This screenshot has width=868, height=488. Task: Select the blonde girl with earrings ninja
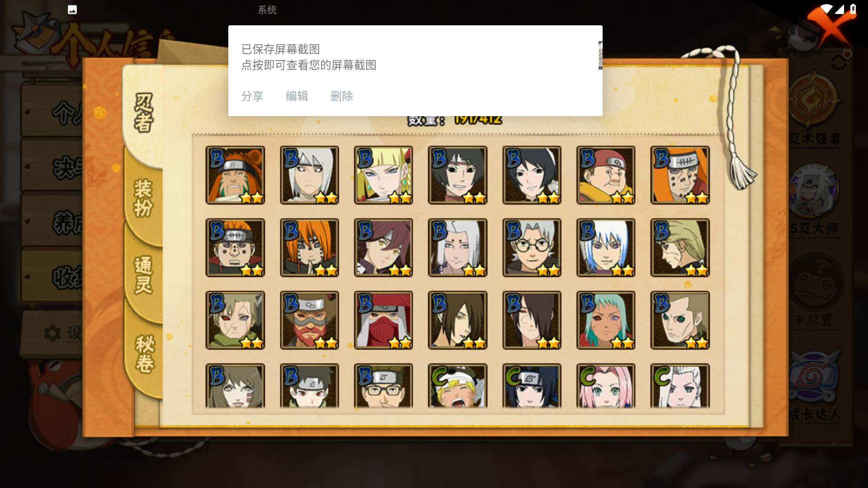click(383, 175)
